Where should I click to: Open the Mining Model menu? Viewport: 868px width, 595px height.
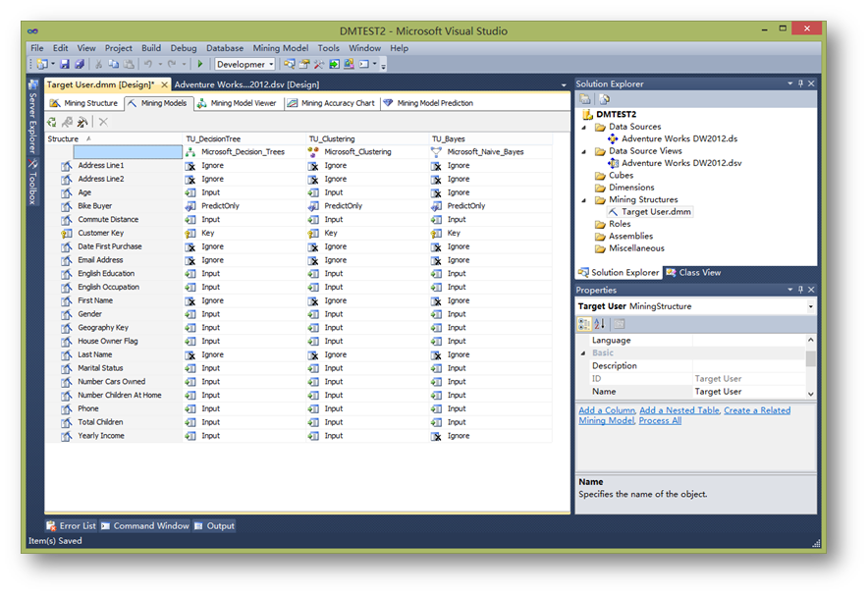[x=280, y=48]
